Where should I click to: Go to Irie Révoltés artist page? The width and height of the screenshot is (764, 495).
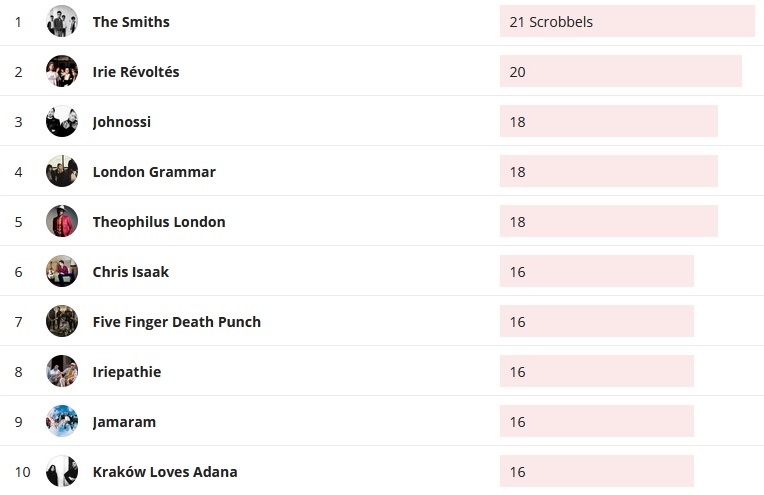(136, 72)
